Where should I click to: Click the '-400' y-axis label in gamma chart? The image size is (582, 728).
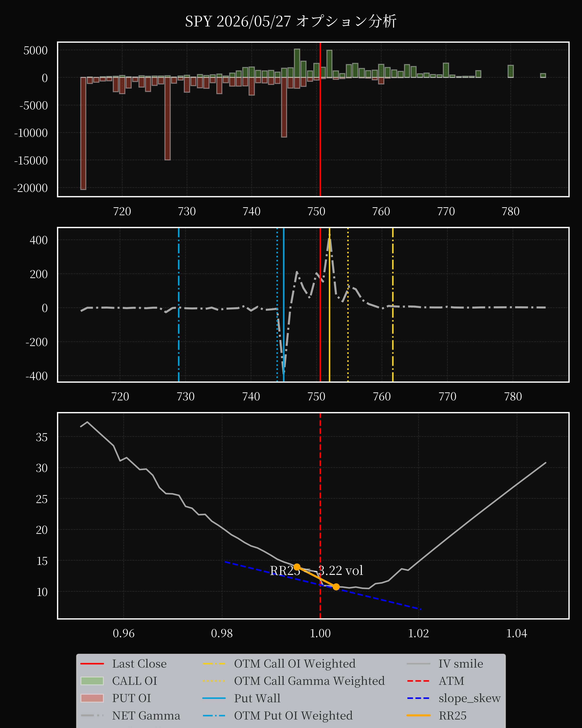click(36, 376)
